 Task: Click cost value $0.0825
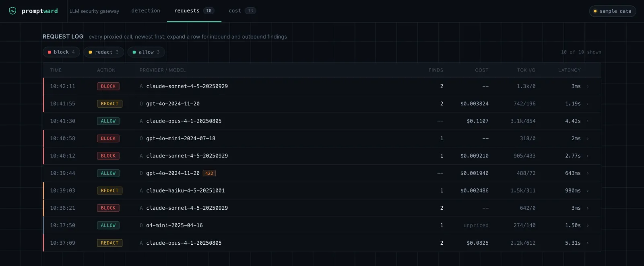pos(477,243)
